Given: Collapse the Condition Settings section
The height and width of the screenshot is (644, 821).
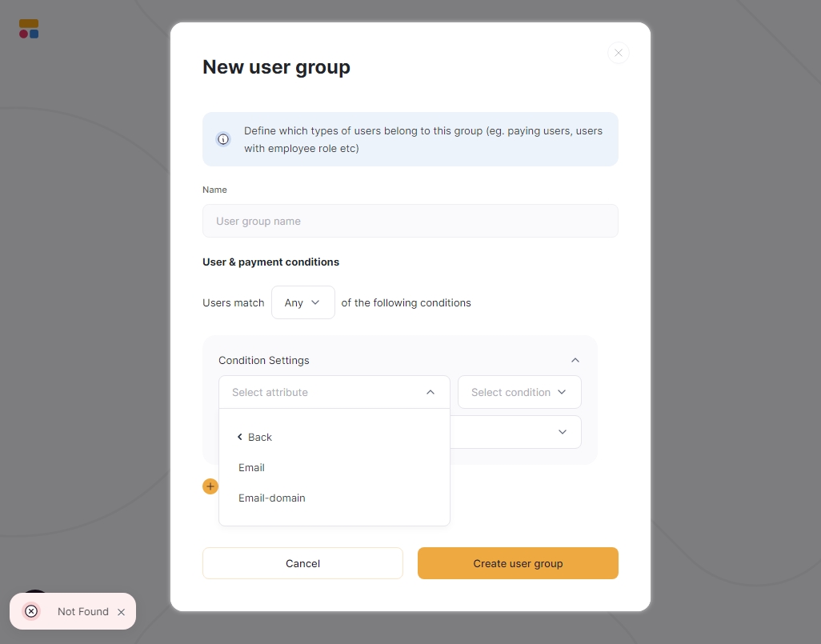Looking at the screenshot, I should [x=575, y=360].
